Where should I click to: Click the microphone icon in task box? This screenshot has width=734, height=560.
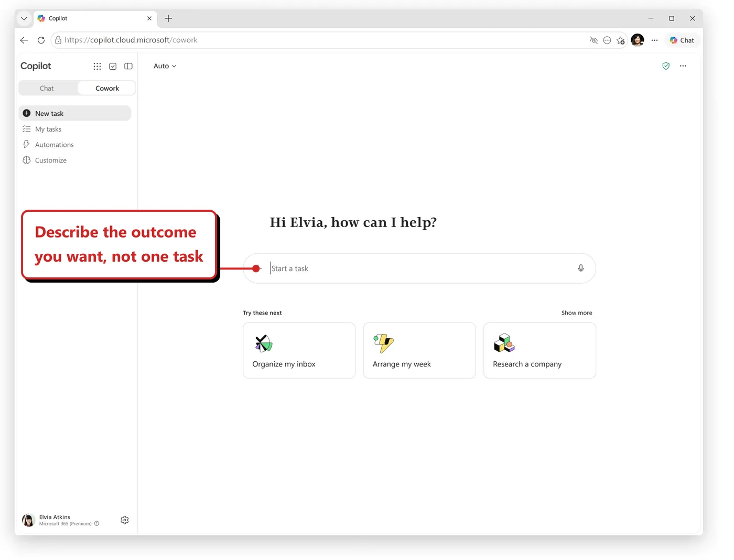pos(581,268)
